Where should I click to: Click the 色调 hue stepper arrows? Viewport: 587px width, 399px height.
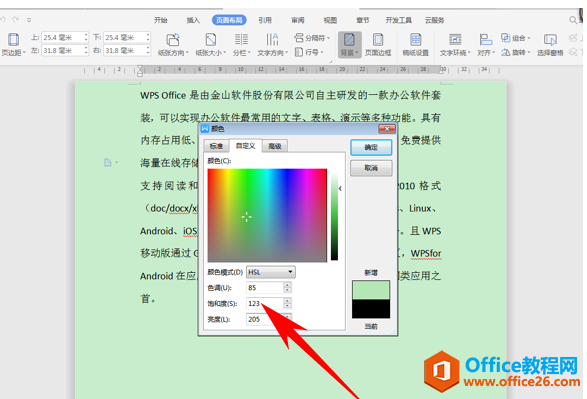(x=287, y=287)
